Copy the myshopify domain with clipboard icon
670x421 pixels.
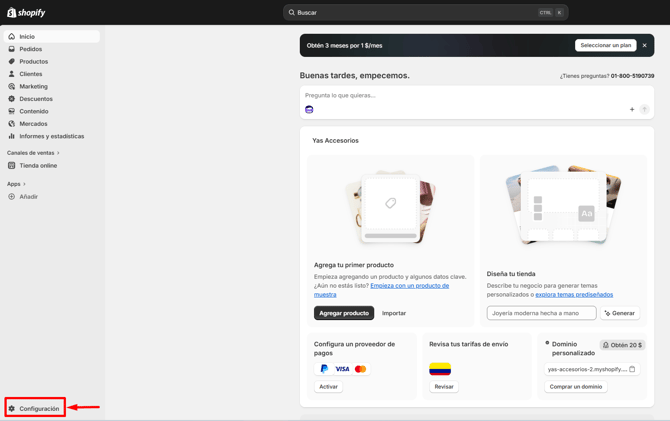coord(632,369)
